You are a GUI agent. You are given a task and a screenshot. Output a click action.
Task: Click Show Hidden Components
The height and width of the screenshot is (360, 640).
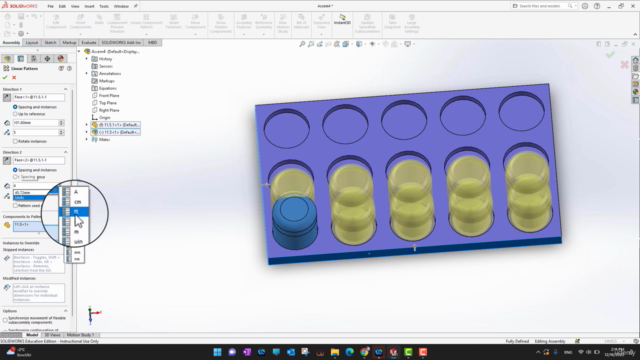221,23
